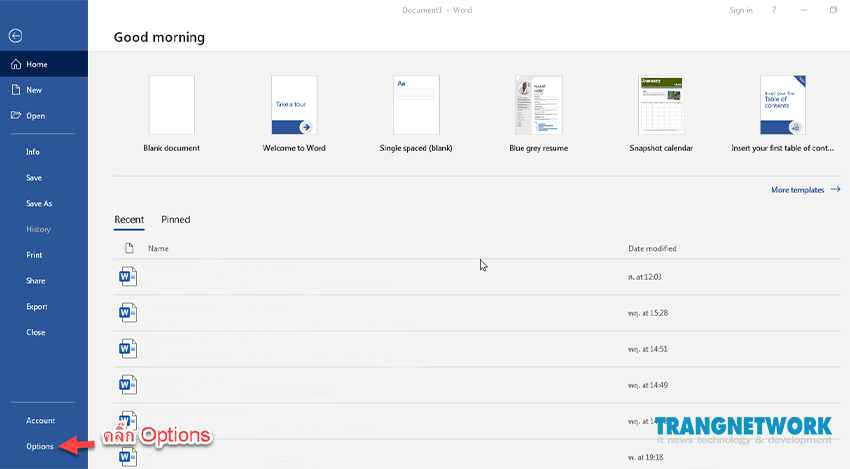Open the Export page
Screen dimensions: 850x469
[36, 306]
